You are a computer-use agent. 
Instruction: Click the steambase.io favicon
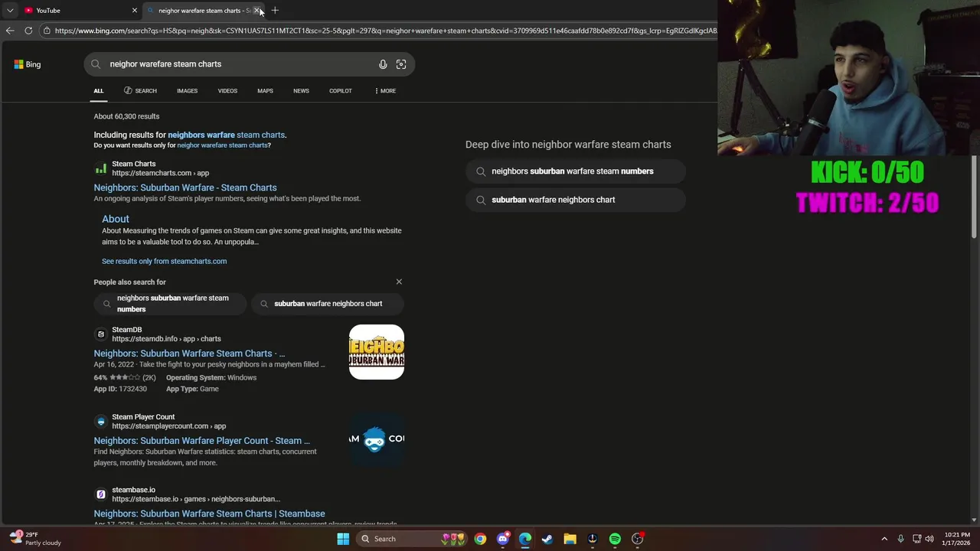click(x=100, y=494)
